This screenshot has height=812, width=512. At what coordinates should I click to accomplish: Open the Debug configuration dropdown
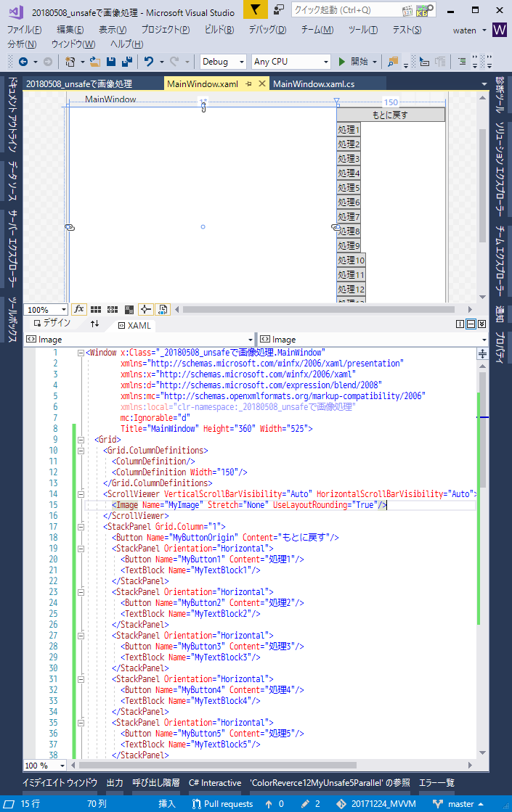pos(223,62)
